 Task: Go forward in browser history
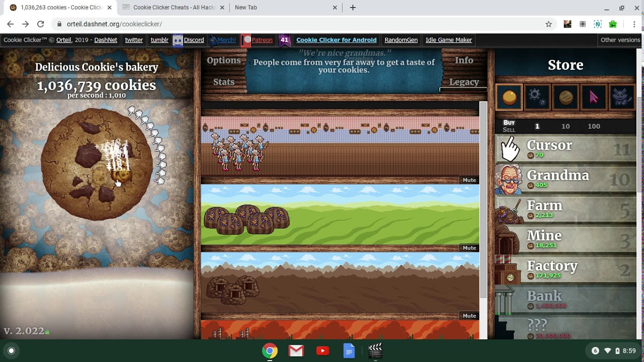pyautogui.click(x=25, y=24)
